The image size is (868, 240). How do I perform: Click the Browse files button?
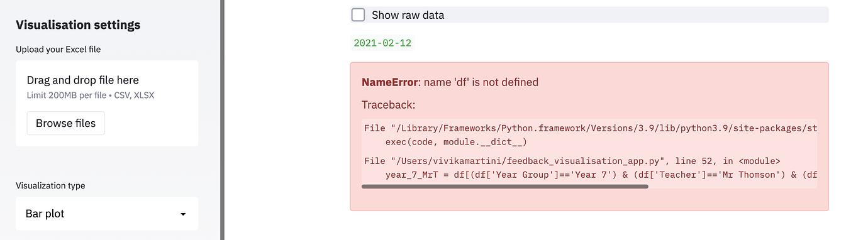pyautogui.click(x=65, y=123)
